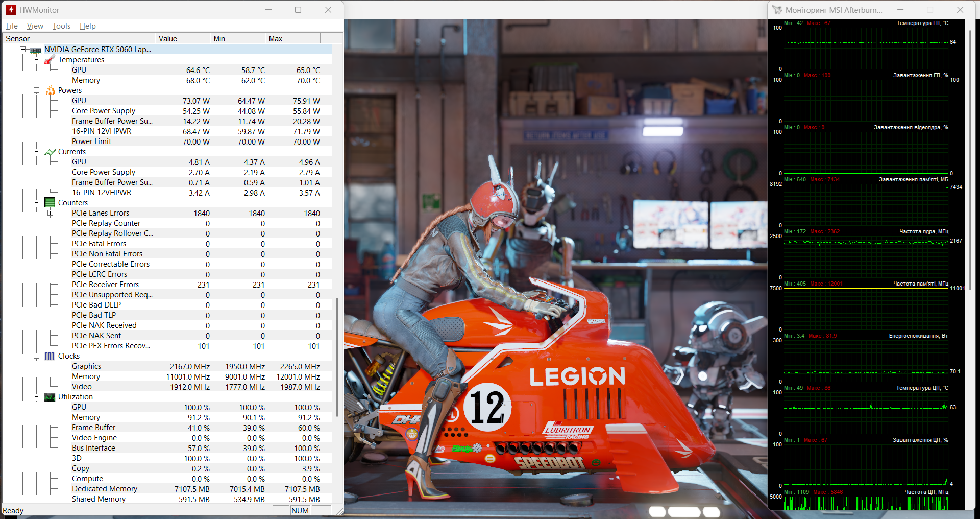Click the MSI Afterburner window icon
The image size is (980, 519).
(x=777, y=10)
